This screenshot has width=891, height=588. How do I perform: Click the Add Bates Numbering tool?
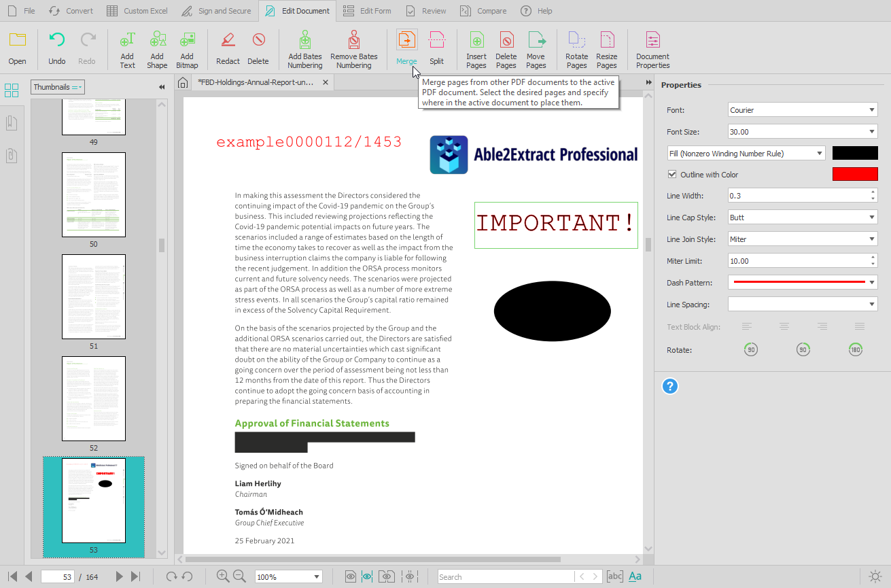pyautogui.click(x=304, y=46)
